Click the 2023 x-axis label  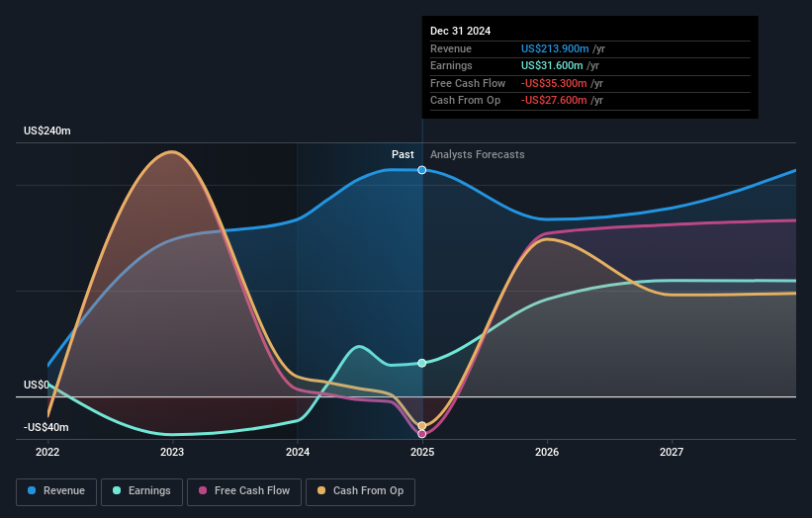point(172,452)
